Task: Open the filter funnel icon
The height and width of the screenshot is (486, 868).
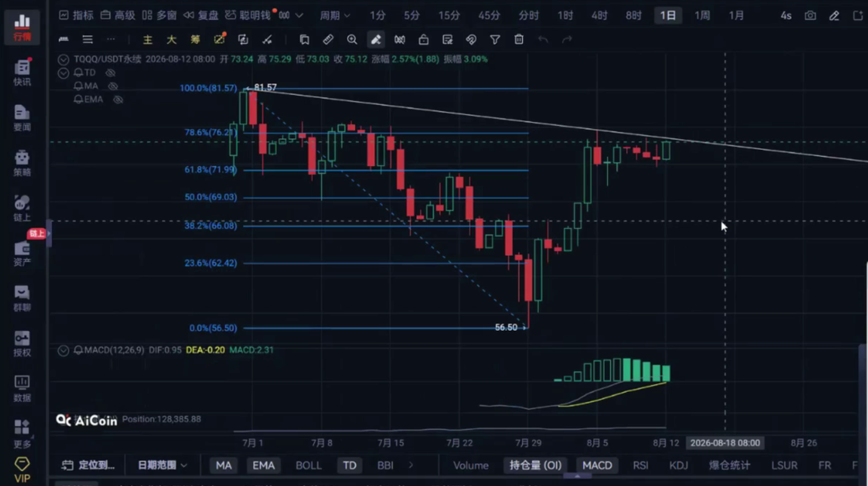Action: coord(495,39)
